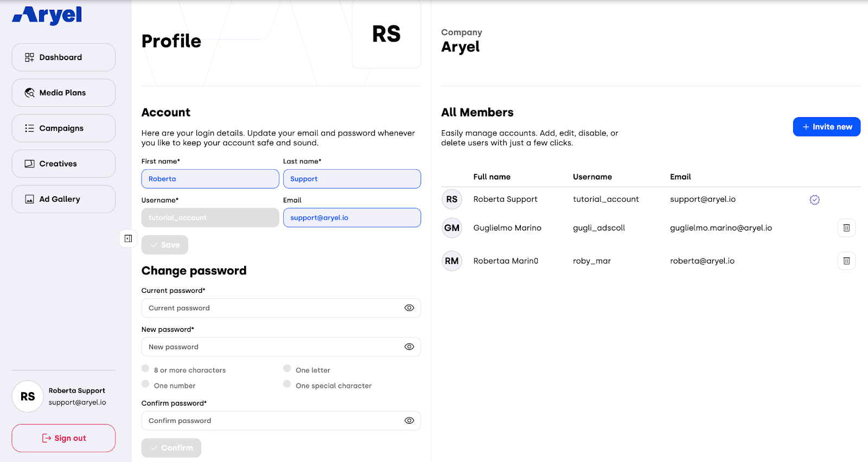The image size is (868, 462).
Task: Click the Invite new button
Action: (x=827, y=127)
